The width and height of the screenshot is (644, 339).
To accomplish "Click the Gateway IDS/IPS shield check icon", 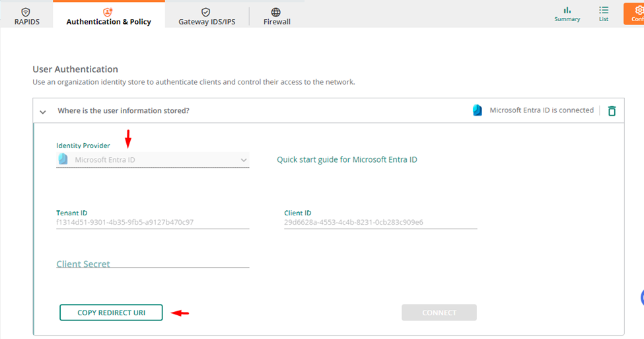I will tap(206, 13).
